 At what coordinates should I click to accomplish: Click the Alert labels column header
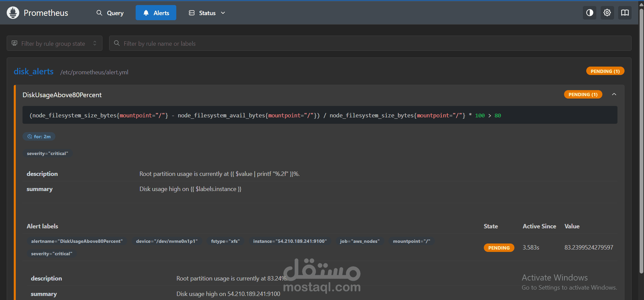coord(42,226)
